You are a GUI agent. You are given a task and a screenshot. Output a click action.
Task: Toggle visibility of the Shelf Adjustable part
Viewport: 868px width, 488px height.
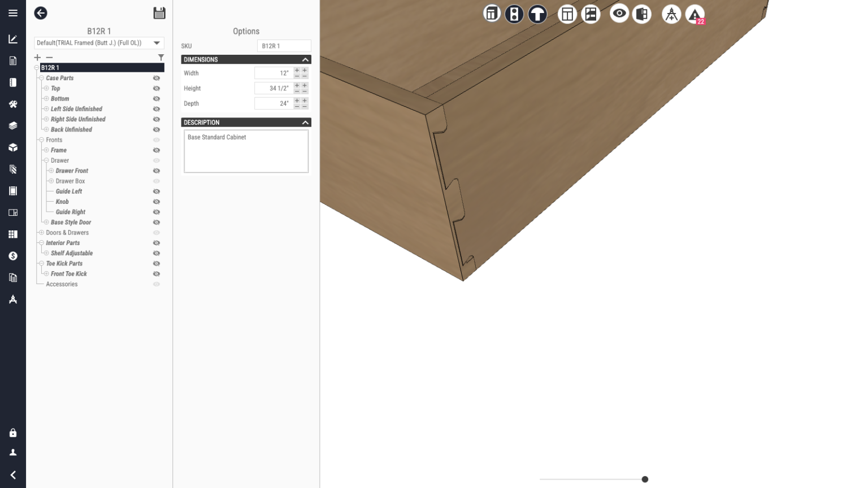tap(156, 253)
